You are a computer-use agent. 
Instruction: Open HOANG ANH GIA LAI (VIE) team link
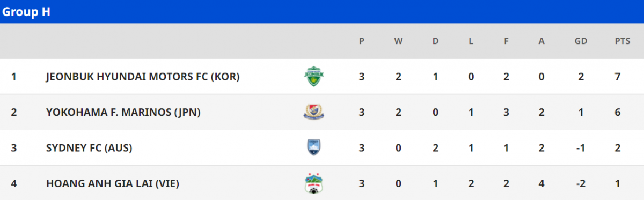tap(113, 183)
